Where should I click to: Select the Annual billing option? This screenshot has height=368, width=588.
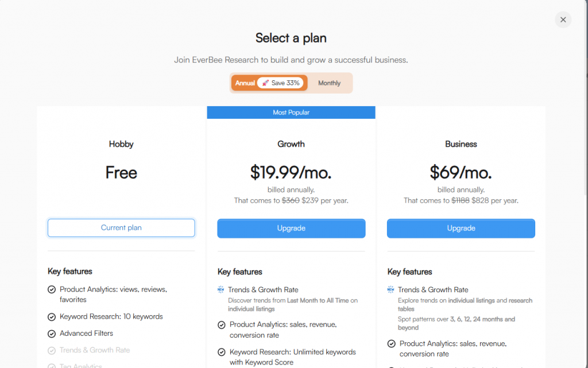(245, 83)
